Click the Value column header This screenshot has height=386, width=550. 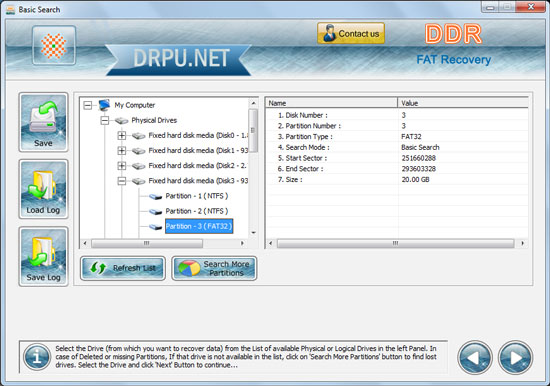[463, 103]
